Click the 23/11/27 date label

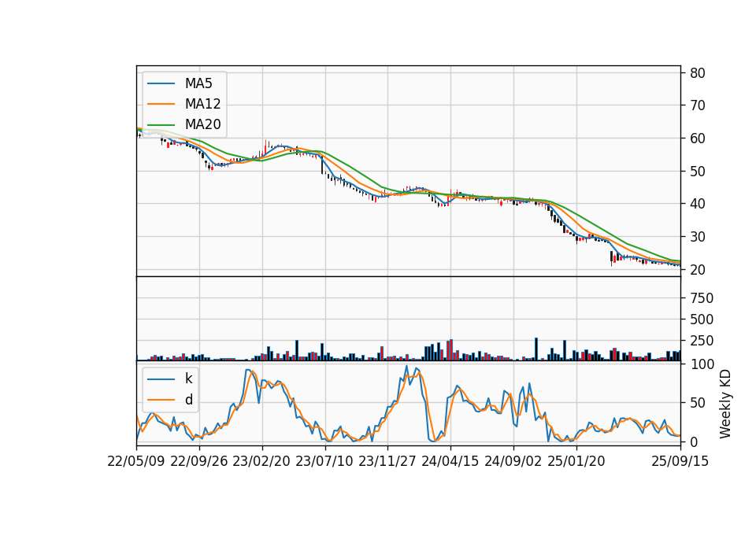(x=387, y=461)
